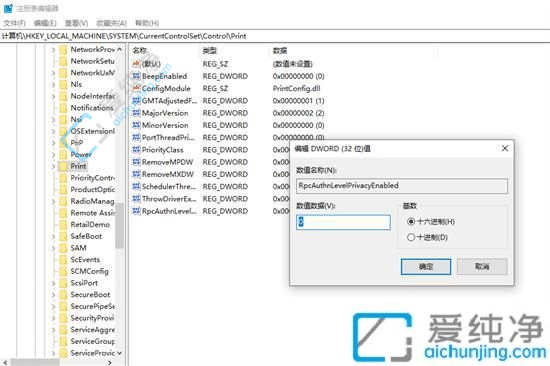Select the ConfigModule string value icon
This screenshot has width=550, height=366.
pyautogui.click(x=136, y=88)
